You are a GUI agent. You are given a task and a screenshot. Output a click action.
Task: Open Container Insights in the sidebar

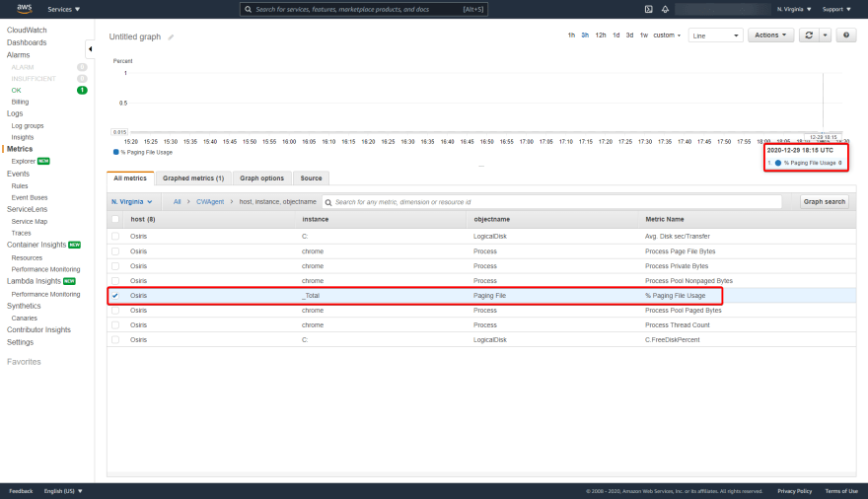[x=36, y=245]
